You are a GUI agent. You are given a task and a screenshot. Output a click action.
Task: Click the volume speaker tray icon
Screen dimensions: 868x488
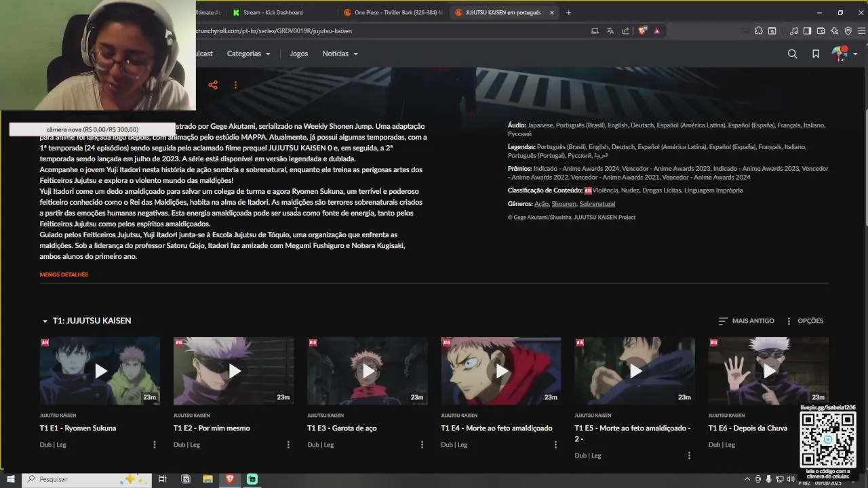(789, 479)
